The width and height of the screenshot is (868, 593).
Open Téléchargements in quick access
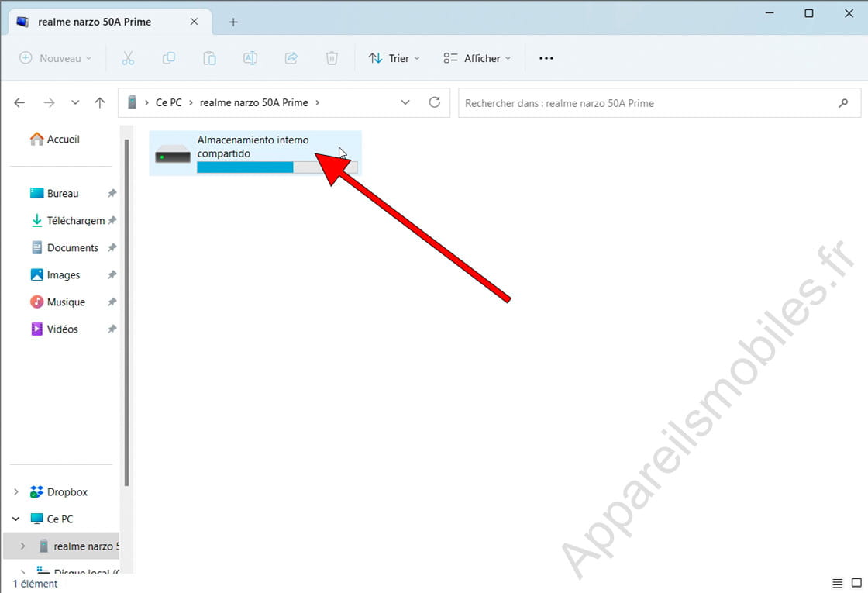pyautogui.click(x=67, y=220)
